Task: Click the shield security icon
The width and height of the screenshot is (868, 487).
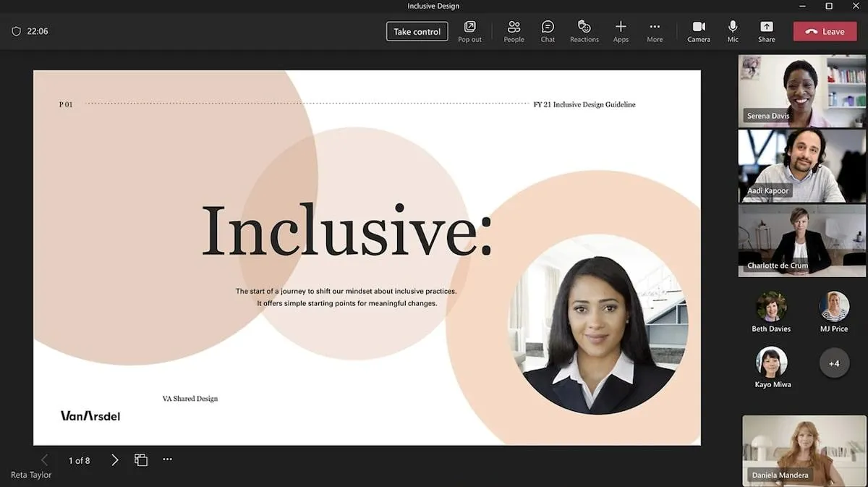Action: click(16, 31)
